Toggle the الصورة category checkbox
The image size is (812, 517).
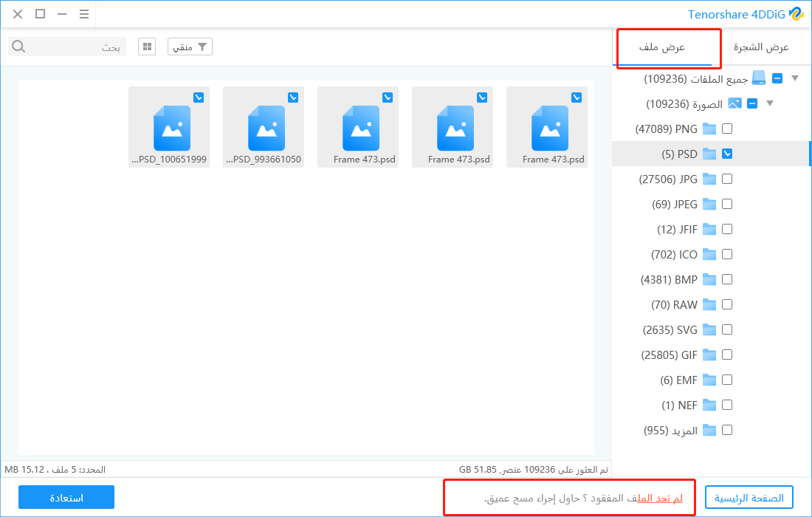752,103
